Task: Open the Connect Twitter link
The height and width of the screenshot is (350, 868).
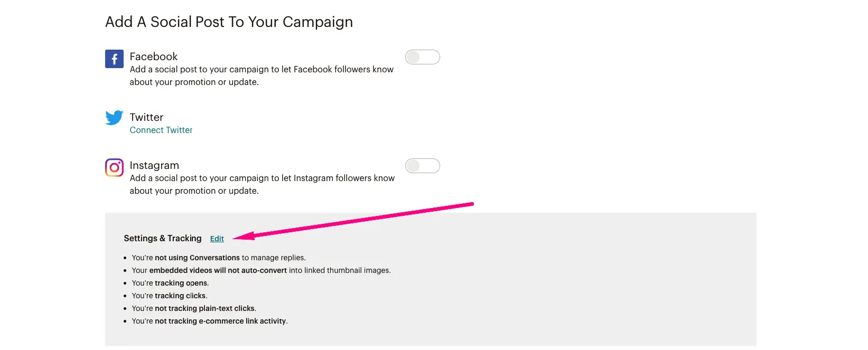Action: pyautogui.click(x=161, y=130)
